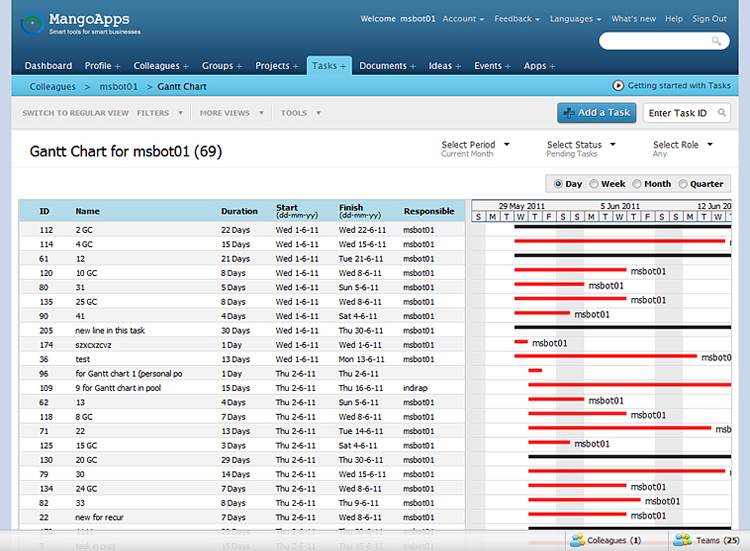The height and width of the screenshot is (551, 750).
Task: Open the Select Status dropdown
Action: click(x=581, y=144)
